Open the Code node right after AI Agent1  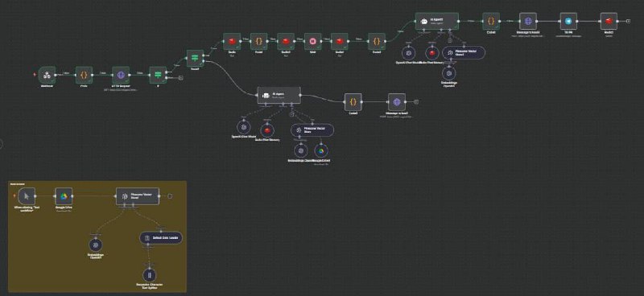491,21
